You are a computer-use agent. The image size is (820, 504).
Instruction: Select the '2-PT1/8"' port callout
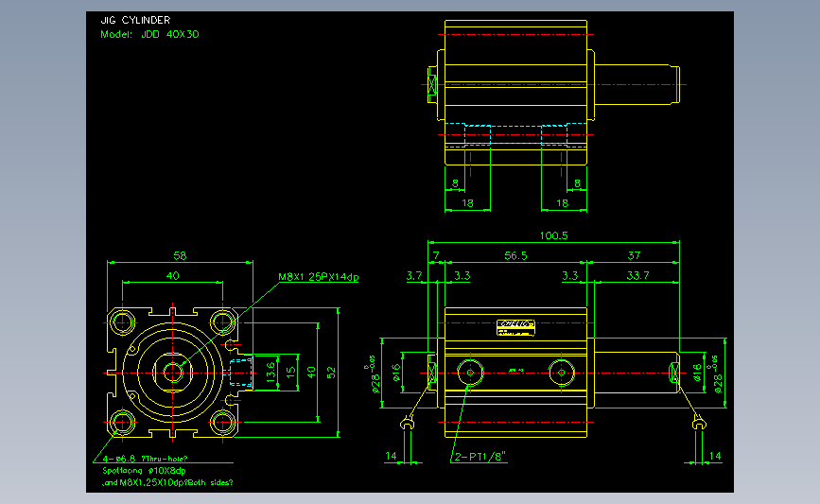coord(480,457)
